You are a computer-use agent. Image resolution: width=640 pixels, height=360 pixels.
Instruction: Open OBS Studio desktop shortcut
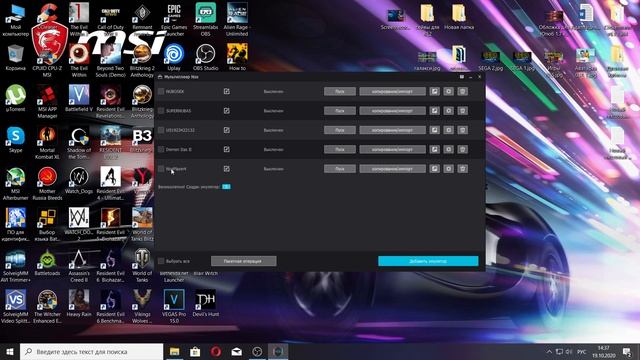coord(206,57)
